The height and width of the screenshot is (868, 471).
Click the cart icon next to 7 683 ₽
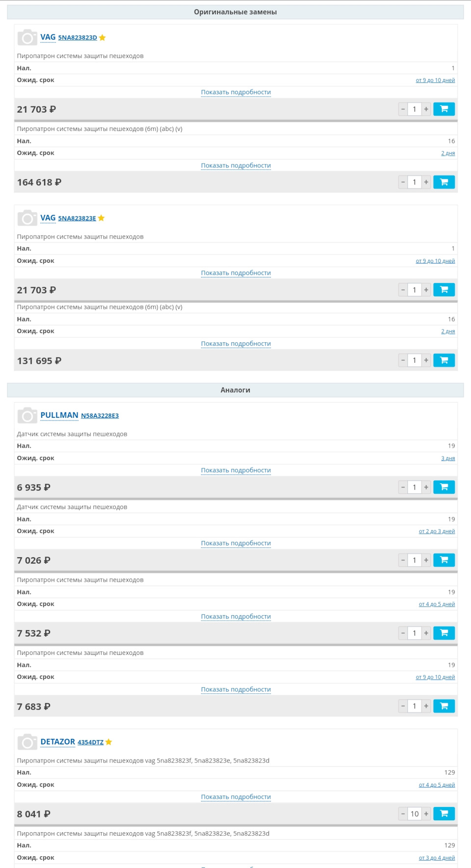coord(444,706)
